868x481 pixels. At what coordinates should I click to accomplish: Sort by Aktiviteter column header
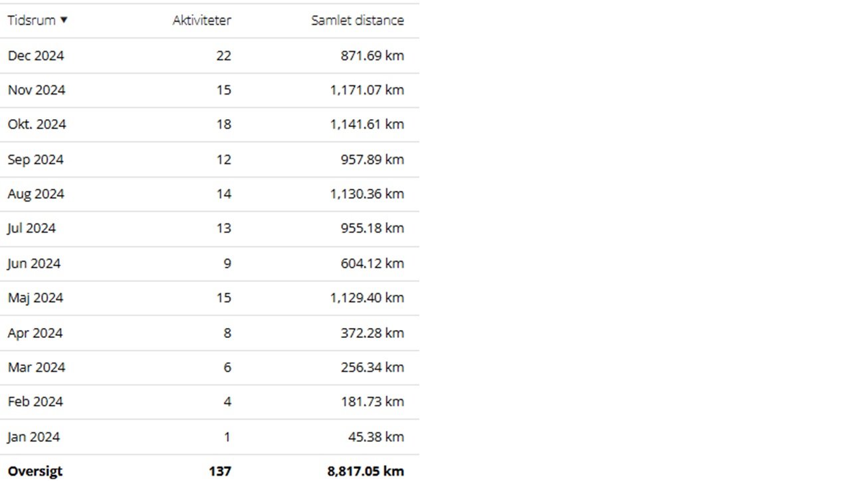[x=201, y=20]
